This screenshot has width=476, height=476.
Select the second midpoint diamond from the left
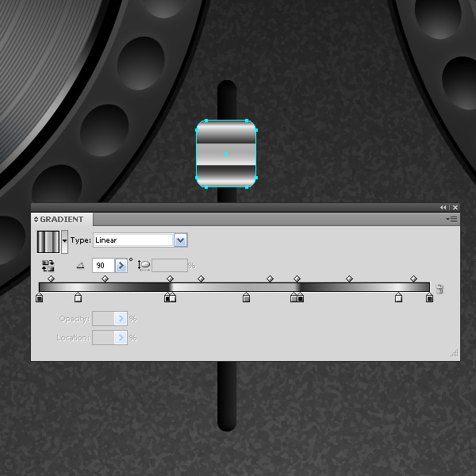[105, 278]
